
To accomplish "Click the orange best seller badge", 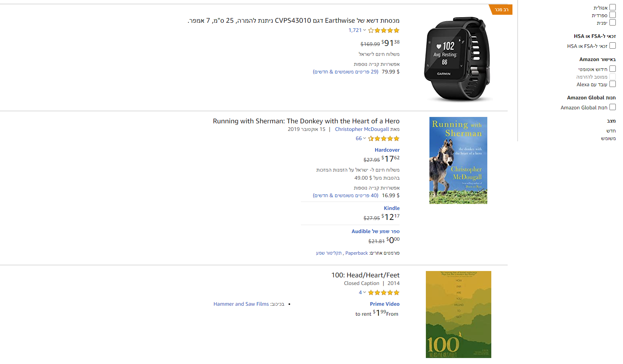I will pyautogui.click(x=501, y=10).
